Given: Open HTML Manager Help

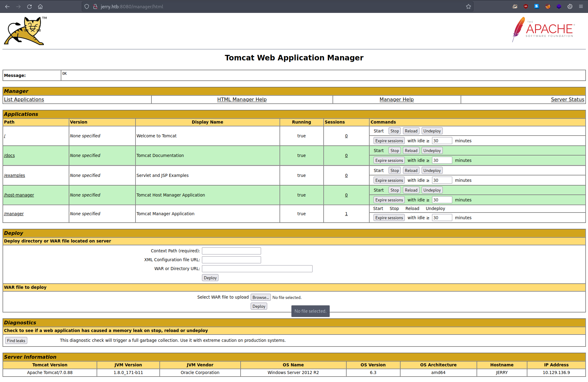Looking at the screenshot, I should click(x=242, y=99).
